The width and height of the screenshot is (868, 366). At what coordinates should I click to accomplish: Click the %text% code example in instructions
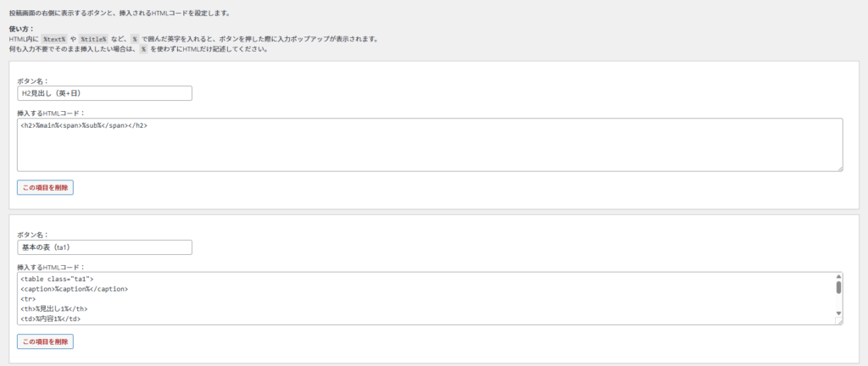(54, 40)
